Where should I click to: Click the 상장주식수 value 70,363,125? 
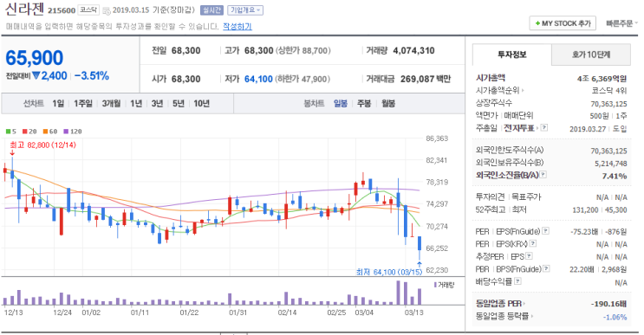(608, 104)
